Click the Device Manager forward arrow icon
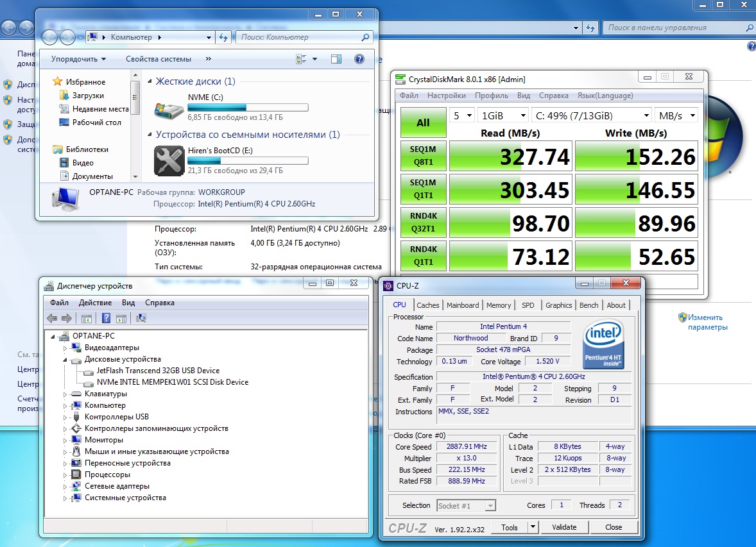Viewport: 756px width, 547px height. pos(67,318)
